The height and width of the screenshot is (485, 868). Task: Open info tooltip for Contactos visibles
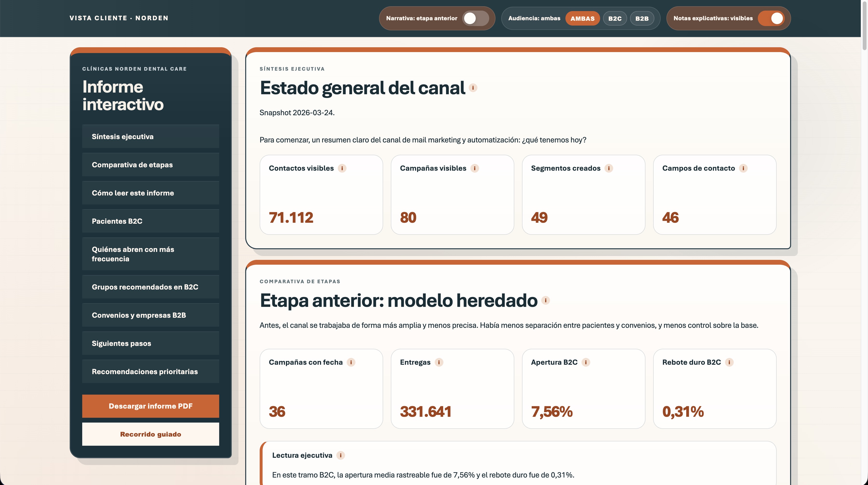coord(342,168)
